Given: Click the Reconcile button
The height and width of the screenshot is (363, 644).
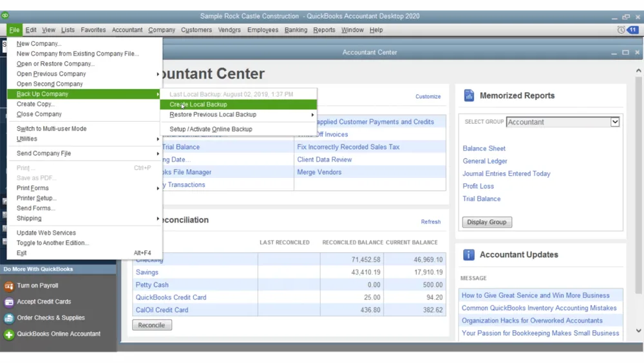Looking at the screenshot, I should pyautogui.click(x=151, y=325).
